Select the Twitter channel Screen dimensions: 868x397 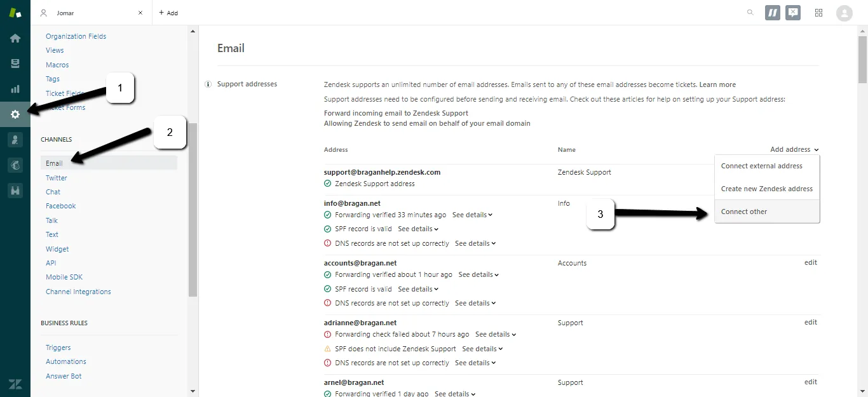(57, 178)
